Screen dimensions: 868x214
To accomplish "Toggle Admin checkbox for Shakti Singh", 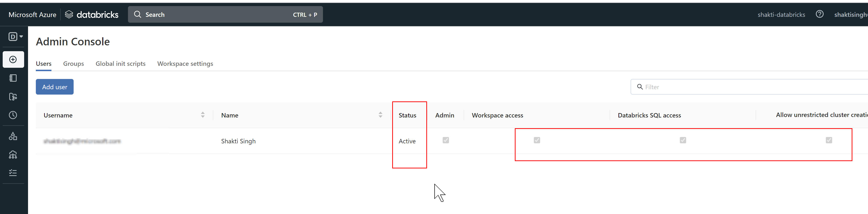I will point(446,140).
